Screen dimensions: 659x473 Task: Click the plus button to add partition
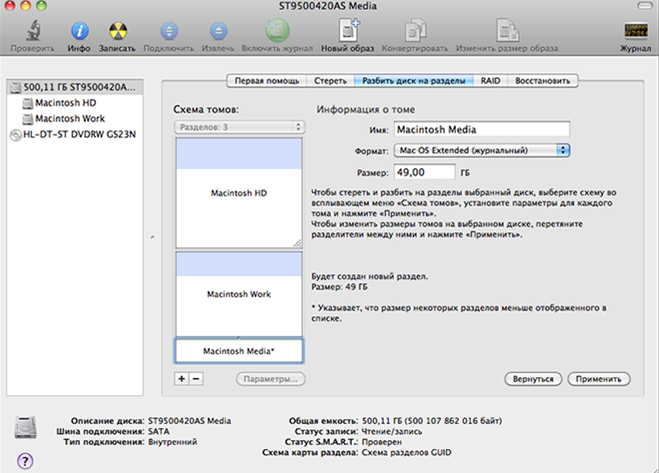(182, 380)
